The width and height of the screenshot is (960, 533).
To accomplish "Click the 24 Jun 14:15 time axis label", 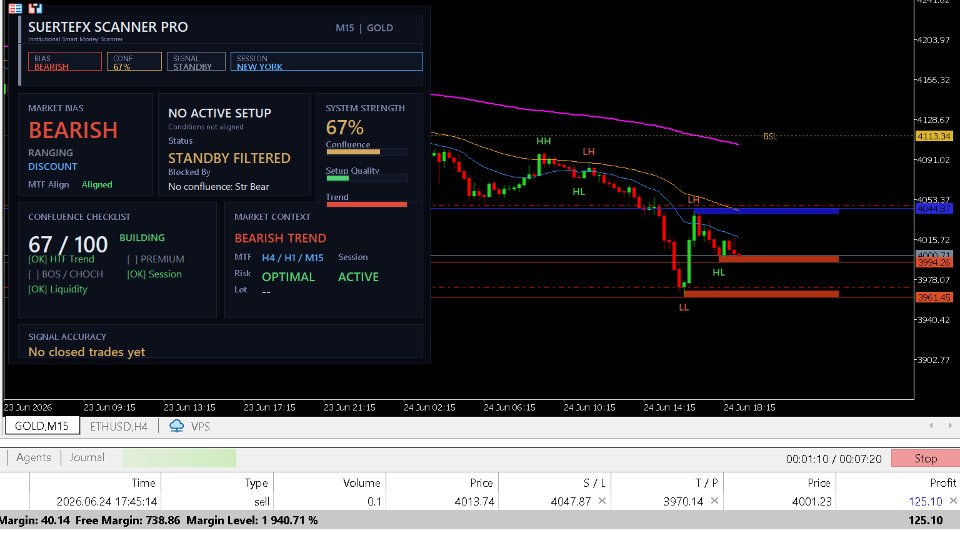I will click(669, 407).
